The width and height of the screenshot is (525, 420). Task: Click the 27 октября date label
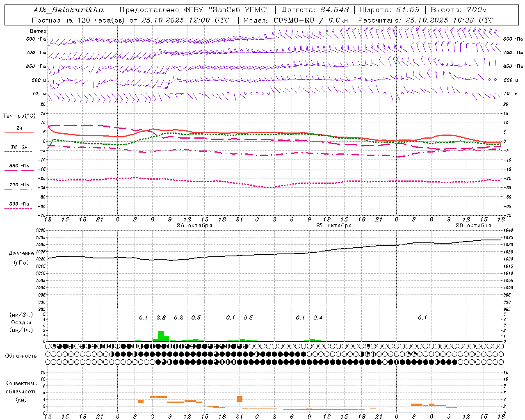tap(334, 226)
